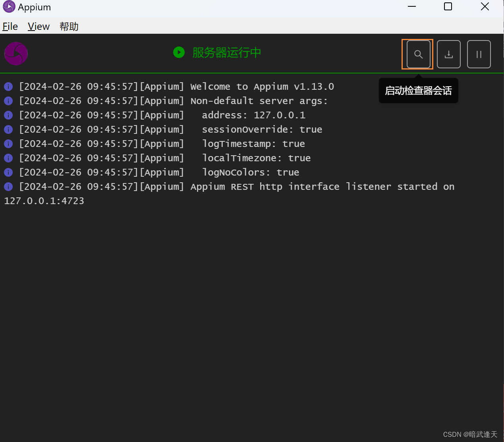Open the View menu

[x=39, y=27]
